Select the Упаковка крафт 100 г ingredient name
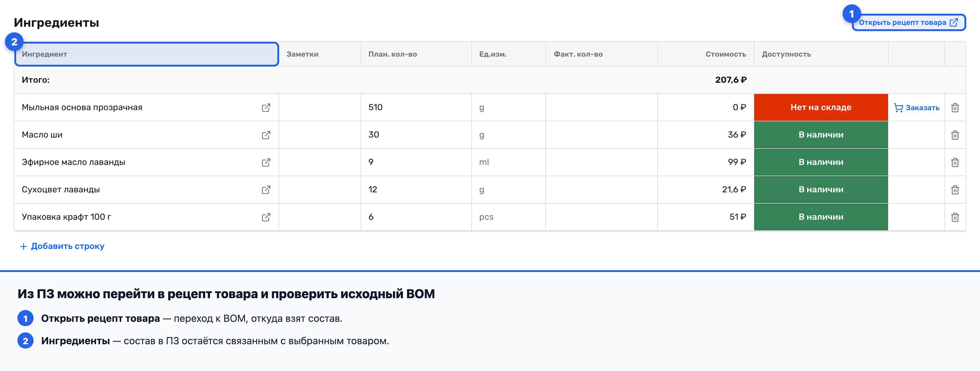Viewport: 980px width, 371px height. (66, 217)
